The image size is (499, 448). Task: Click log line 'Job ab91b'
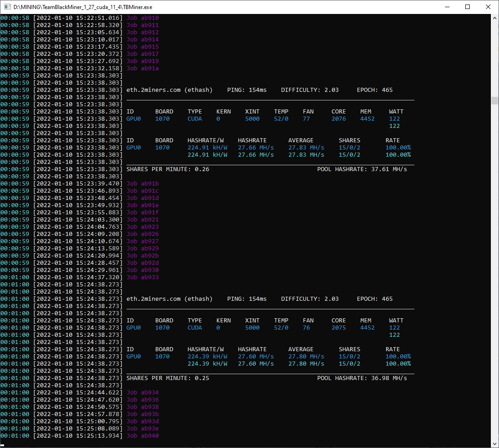click(143, 184)
